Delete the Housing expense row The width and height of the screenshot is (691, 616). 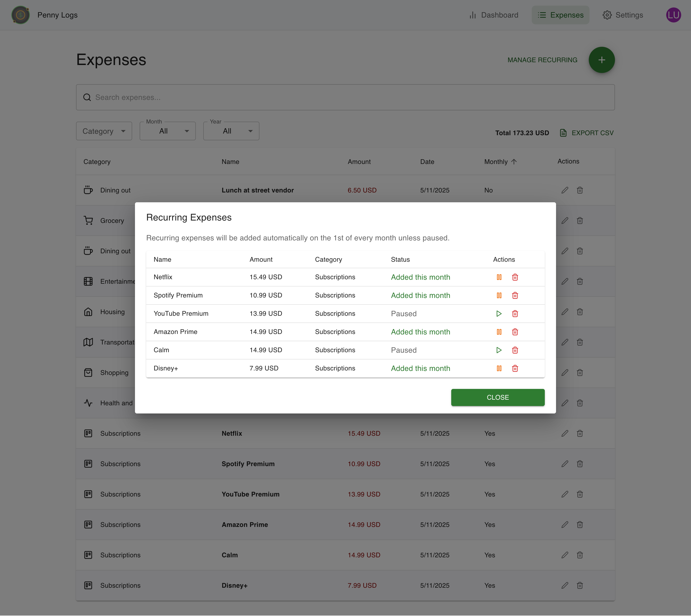point(580,312)
